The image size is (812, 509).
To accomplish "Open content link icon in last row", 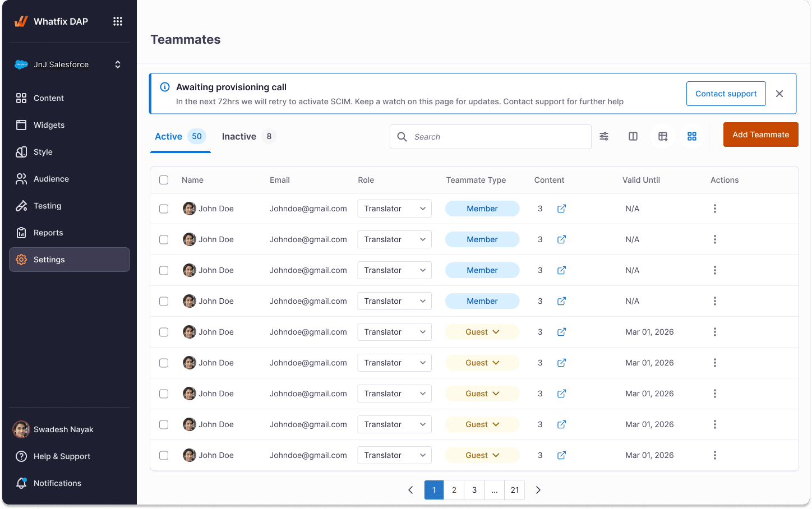I will point(561,455).
